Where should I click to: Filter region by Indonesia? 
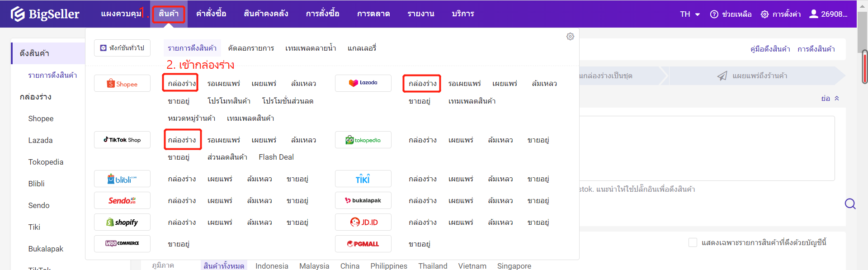pyautogui.click(x=272, y=266)
